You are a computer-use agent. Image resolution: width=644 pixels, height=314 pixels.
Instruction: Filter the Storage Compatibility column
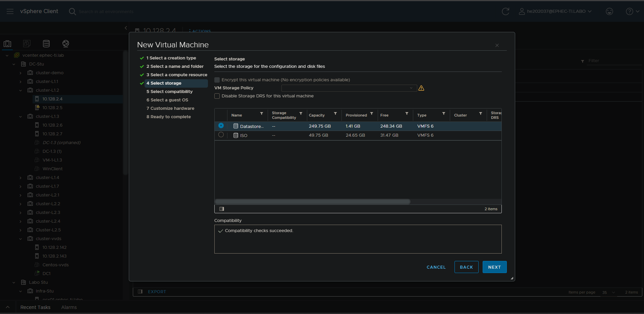(x=301, y=114)
